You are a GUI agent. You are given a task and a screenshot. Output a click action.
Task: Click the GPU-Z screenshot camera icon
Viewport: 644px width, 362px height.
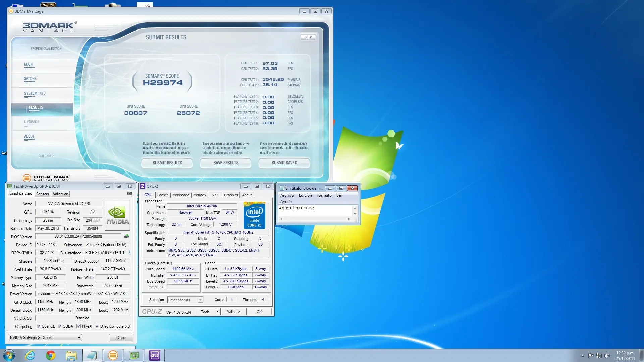click(129, 193)
